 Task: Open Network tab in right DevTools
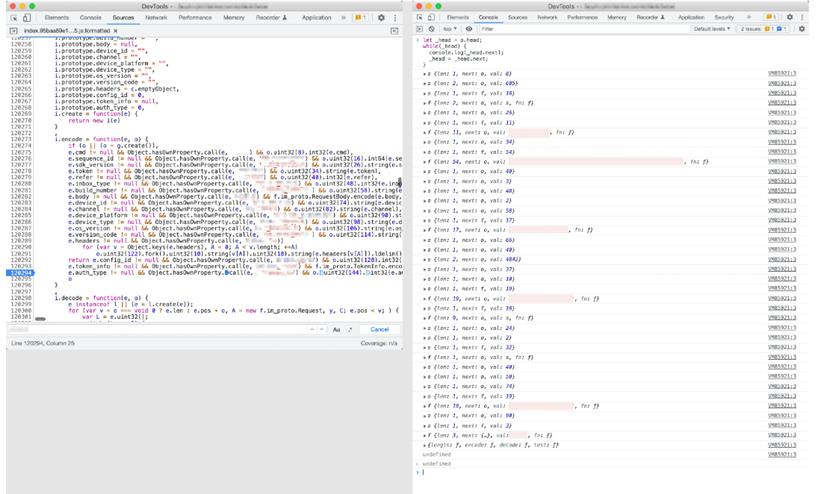(548, 17)
